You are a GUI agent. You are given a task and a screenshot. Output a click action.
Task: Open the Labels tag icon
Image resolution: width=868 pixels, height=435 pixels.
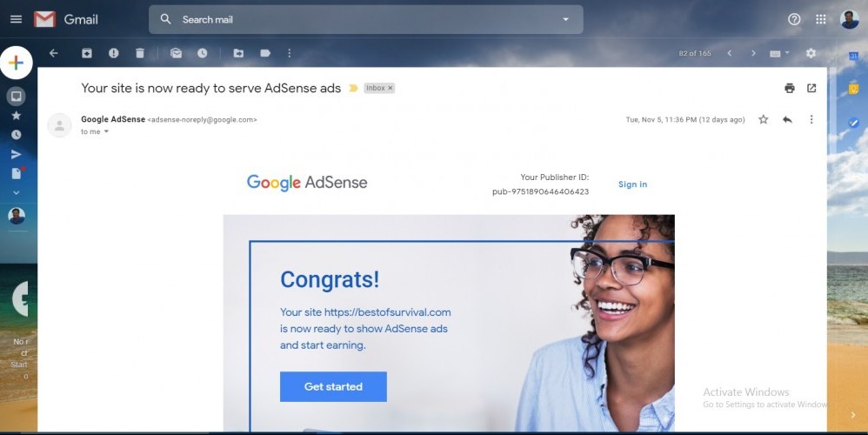tap(265, 53)
